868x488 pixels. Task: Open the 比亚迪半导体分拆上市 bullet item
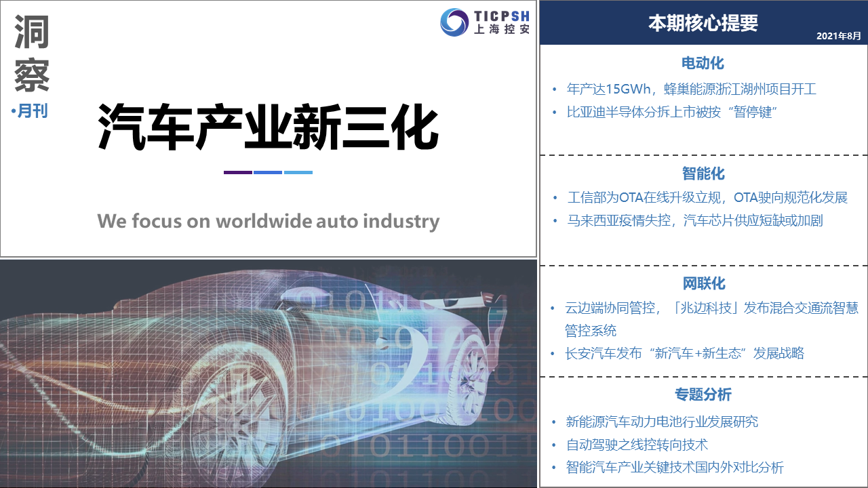(x=671, y=112)
